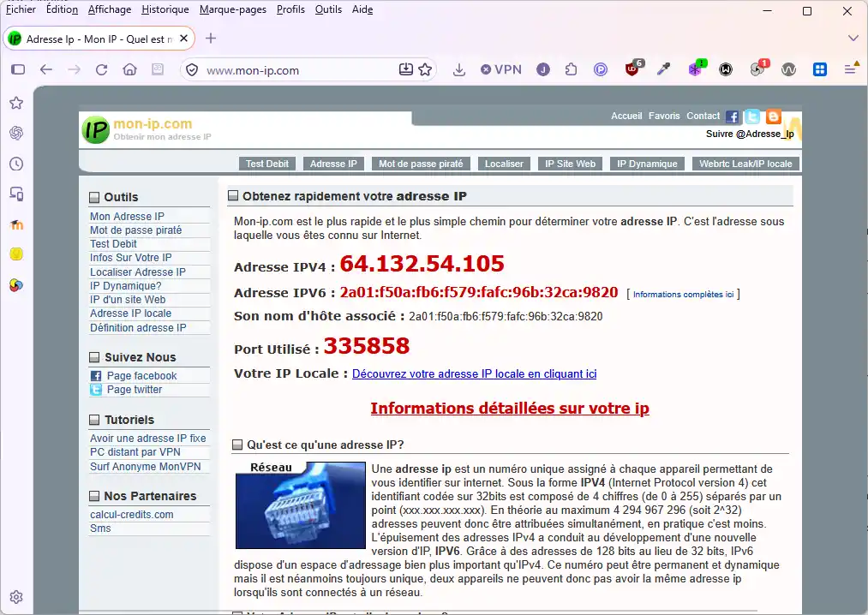The width and height of the screenshot is (868, 615).
Task: Click the multicolor circles sidebar icon
Action: [16, 285]
